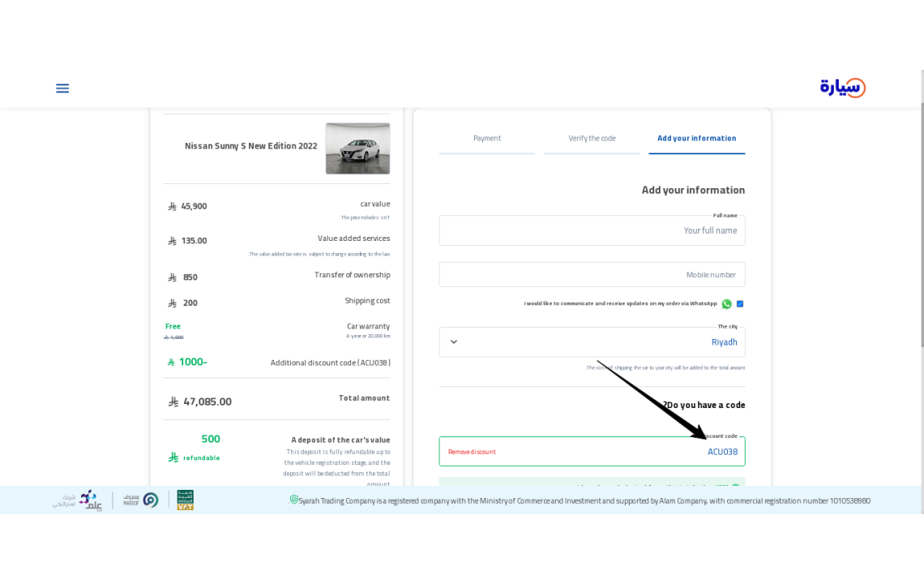The image size is (924, 584).
Task: Click the Additional discount code (ACU038) label
Action: (330, 363)
